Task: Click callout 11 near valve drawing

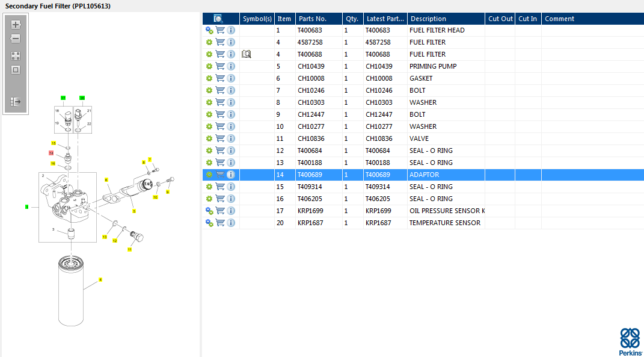Action: pos(130,249)
